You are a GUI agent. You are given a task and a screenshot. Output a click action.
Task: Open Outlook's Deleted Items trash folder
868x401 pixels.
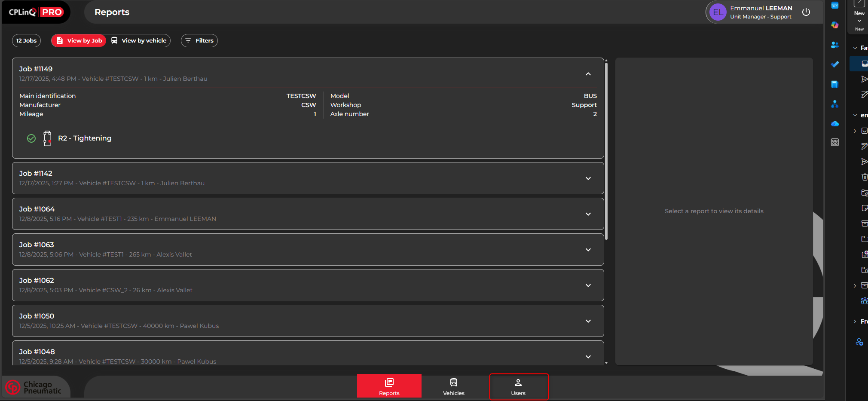click(x=865, y=177)
